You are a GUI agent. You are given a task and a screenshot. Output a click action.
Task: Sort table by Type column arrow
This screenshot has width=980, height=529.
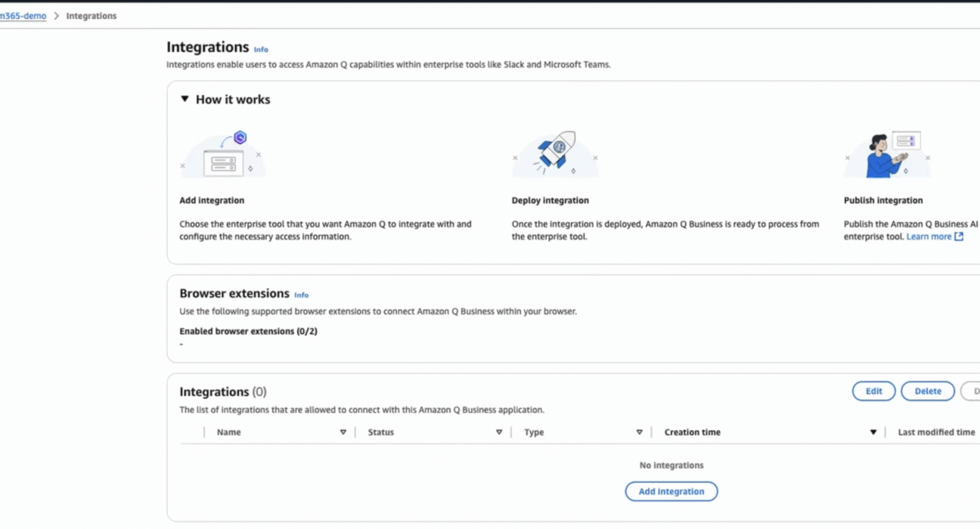[640, 432]
